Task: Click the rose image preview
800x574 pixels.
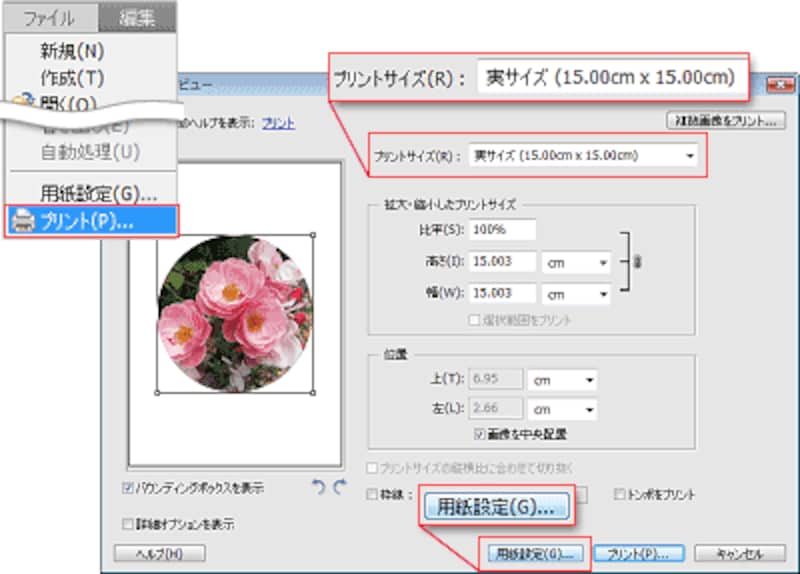Action: click(235, 313)
